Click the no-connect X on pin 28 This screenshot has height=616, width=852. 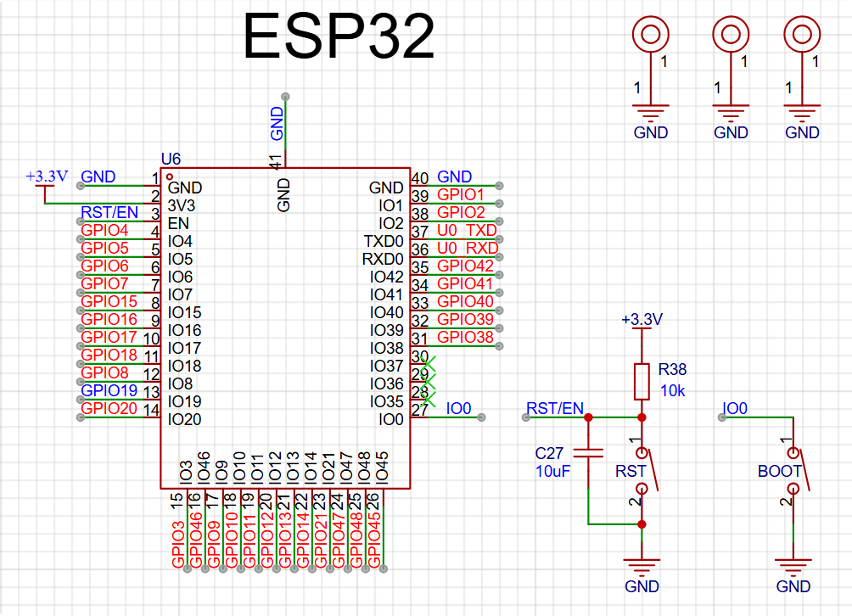429,400
